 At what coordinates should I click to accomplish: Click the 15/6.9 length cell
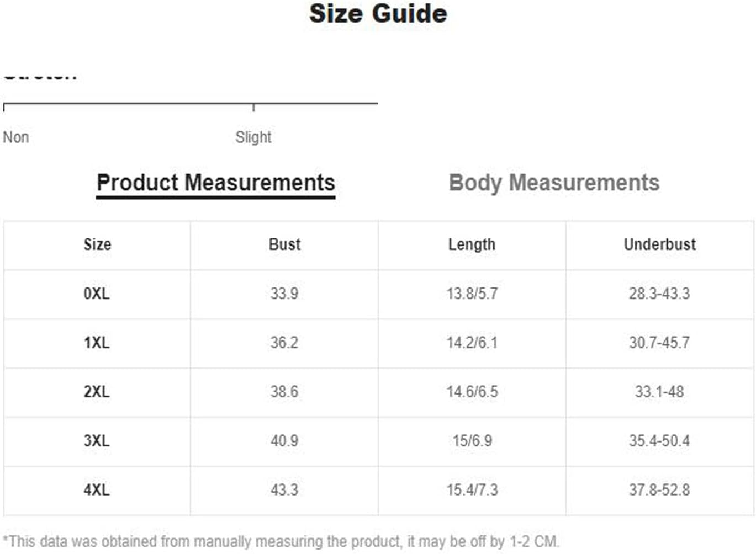click(x=472, y=441)
